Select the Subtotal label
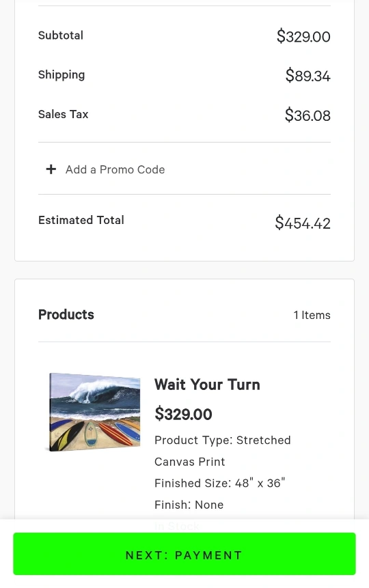Image resolution: width=369 pixels, height=588 pixels. (x=61, y=36)
